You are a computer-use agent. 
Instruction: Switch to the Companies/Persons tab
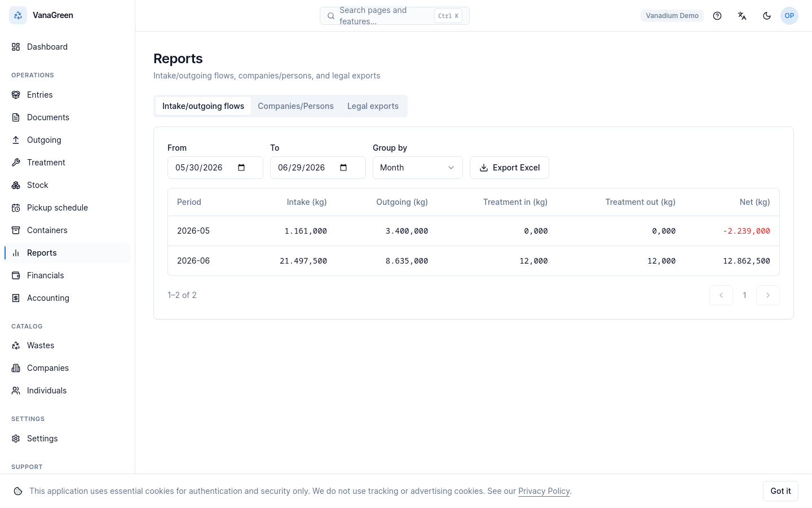click(x=295, y=106)
